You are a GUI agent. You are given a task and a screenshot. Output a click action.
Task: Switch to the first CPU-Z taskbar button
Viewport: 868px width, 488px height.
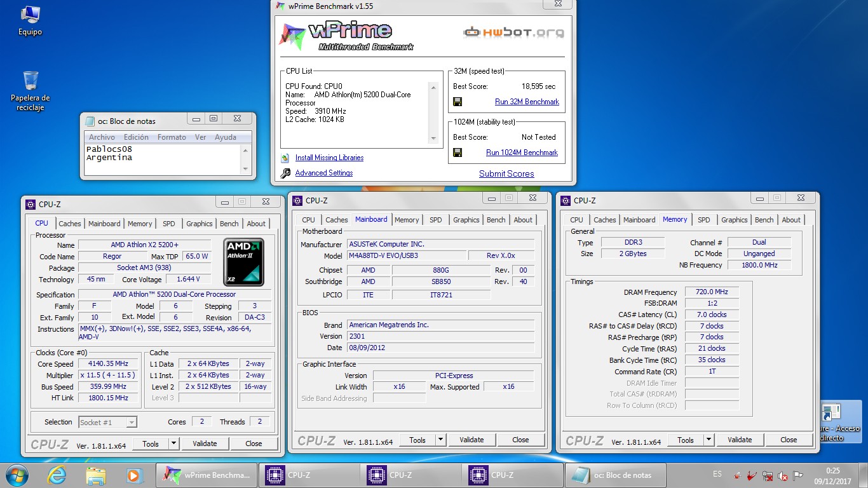coord(309,475)
